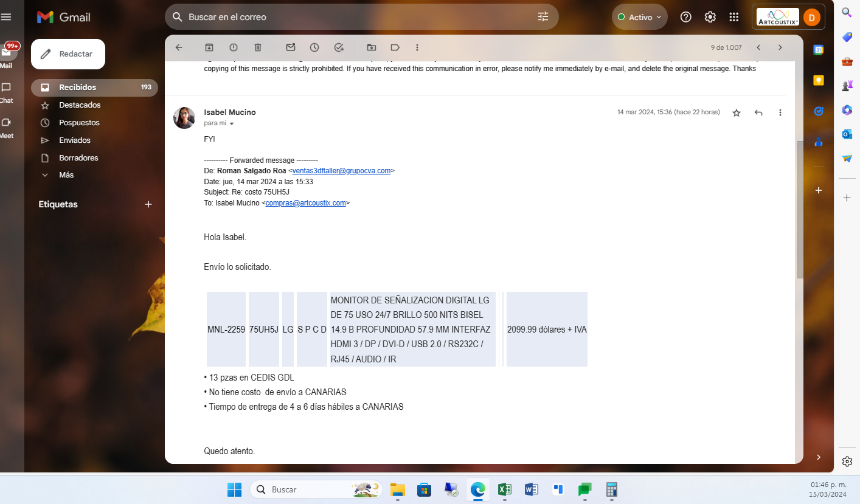
Task: Select the MNL-2259 table cell
Action: click(x=226, y=329)
